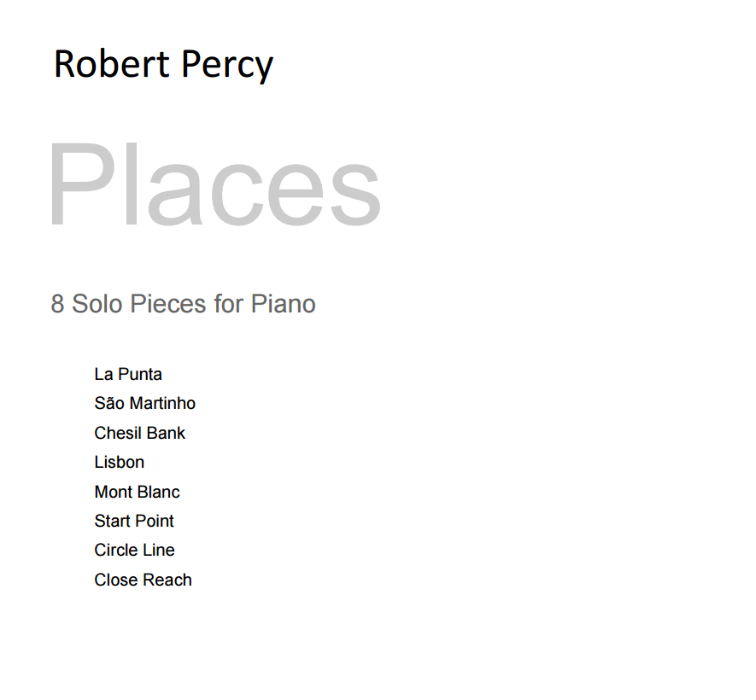Click the word "Solo" in the subtitle

pos(97,304)
